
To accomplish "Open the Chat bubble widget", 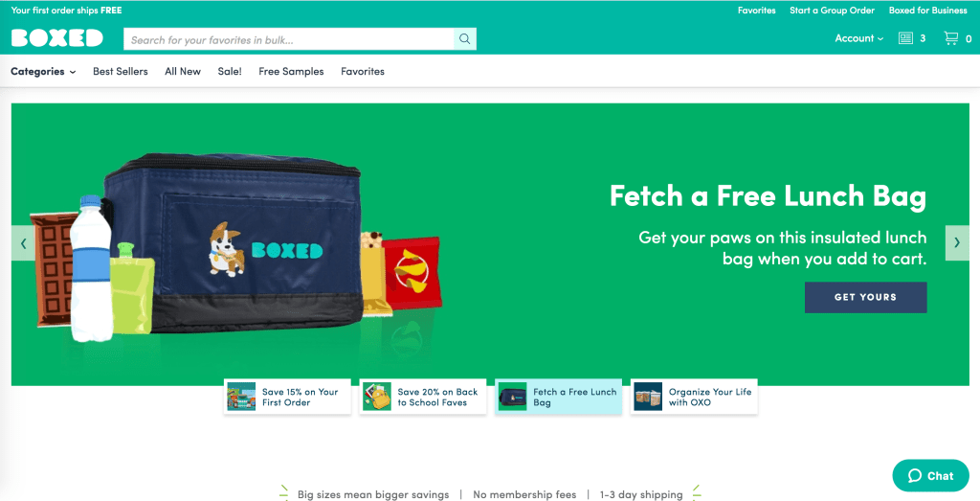I will pyautogui.click(x=930, y=475).
